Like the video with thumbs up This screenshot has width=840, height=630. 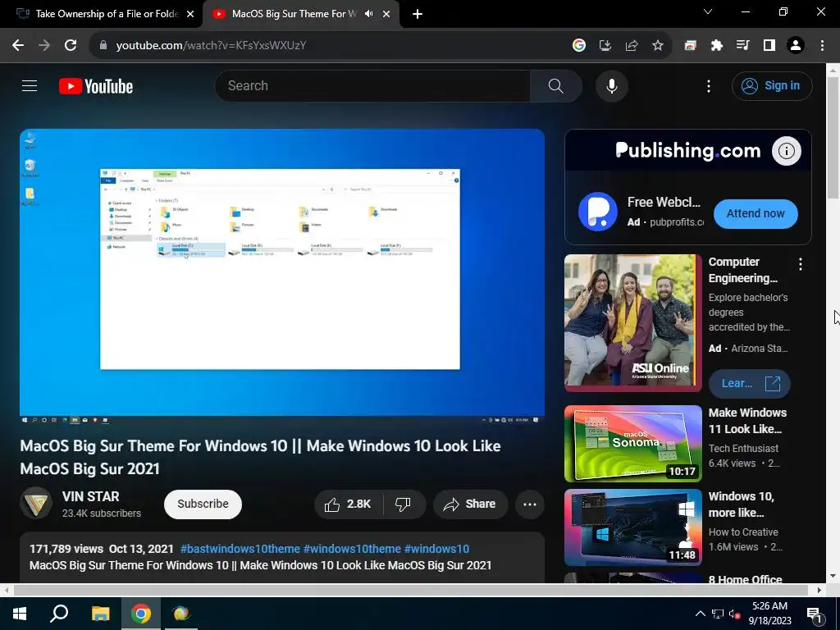point(349,504)
